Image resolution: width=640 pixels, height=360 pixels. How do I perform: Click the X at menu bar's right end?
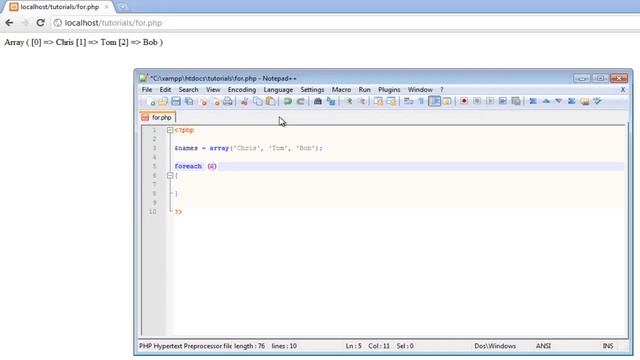[623, 89]
